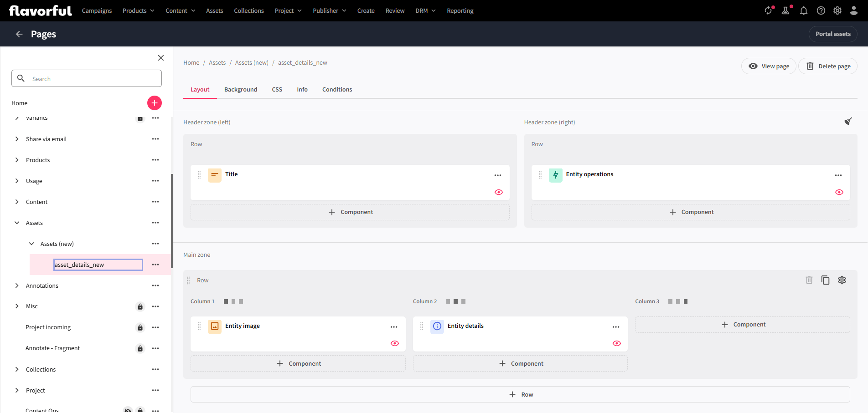Open notifications bell icon
This screenshot has width=868, height=413.
(x=803, y=10)
